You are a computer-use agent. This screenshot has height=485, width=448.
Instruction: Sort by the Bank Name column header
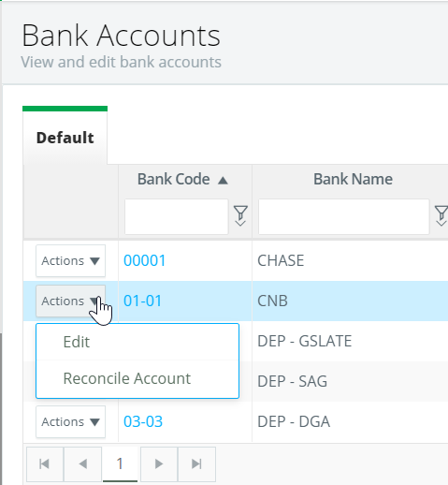tap(353, 179)
